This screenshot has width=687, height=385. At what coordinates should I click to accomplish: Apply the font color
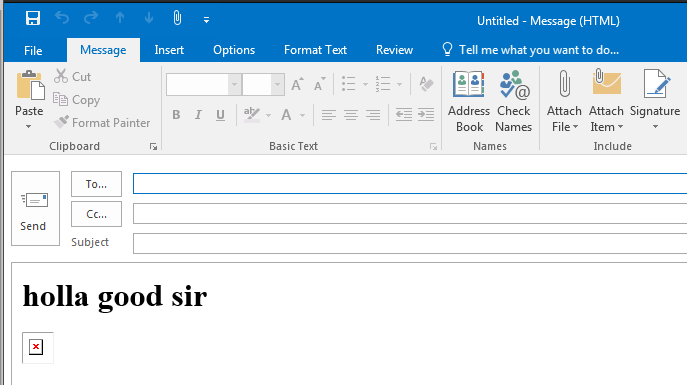(x=287, y=115)
